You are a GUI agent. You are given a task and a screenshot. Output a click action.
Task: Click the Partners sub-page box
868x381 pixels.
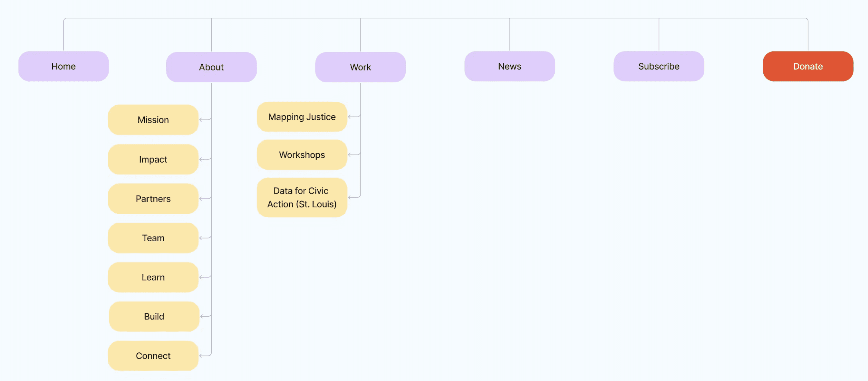[x=153, y=199]
